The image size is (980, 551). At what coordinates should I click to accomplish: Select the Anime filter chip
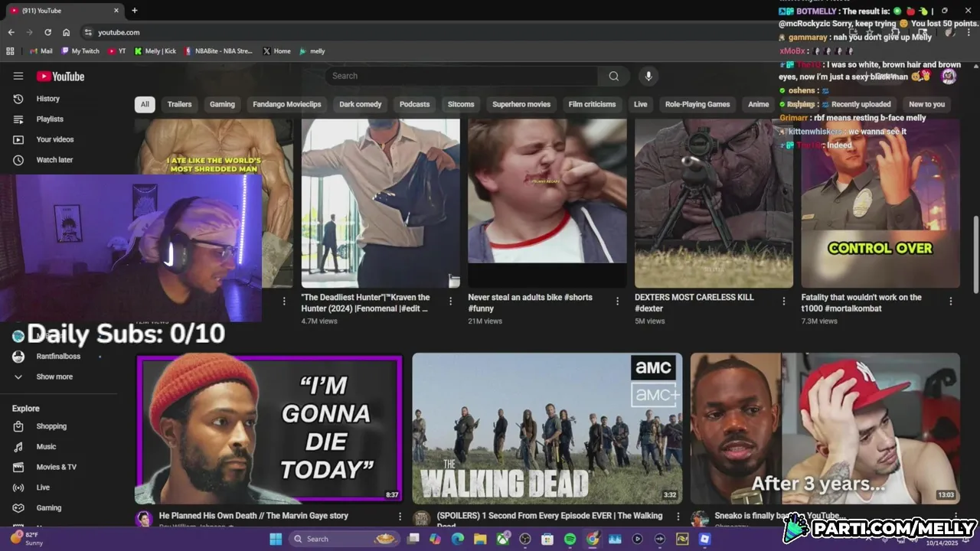click(x=758, y=104)
